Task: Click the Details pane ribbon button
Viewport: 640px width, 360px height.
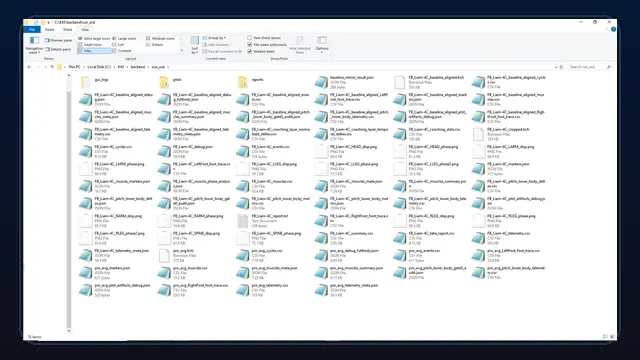Action: point(58,49)
